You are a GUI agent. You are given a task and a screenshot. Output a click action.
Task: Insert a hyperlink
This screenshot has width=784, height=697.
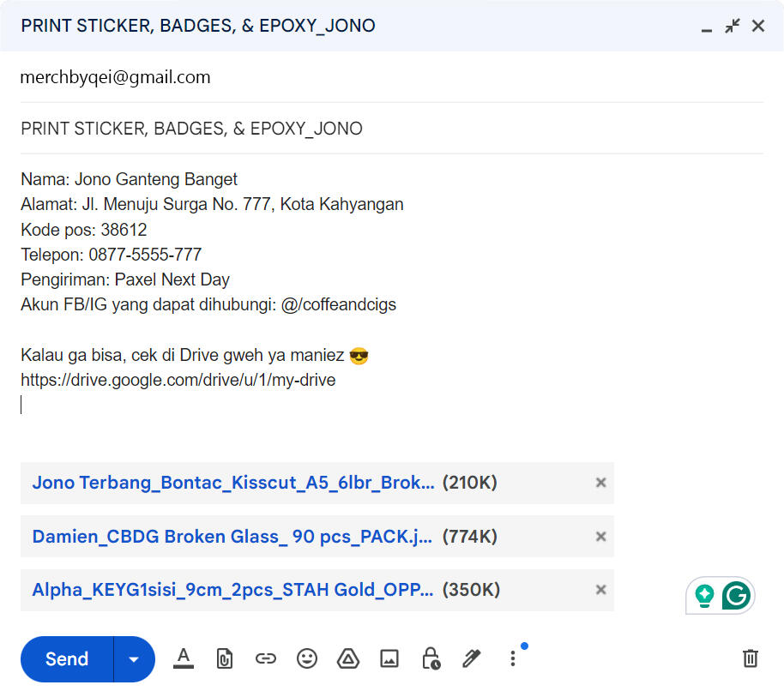265,658
